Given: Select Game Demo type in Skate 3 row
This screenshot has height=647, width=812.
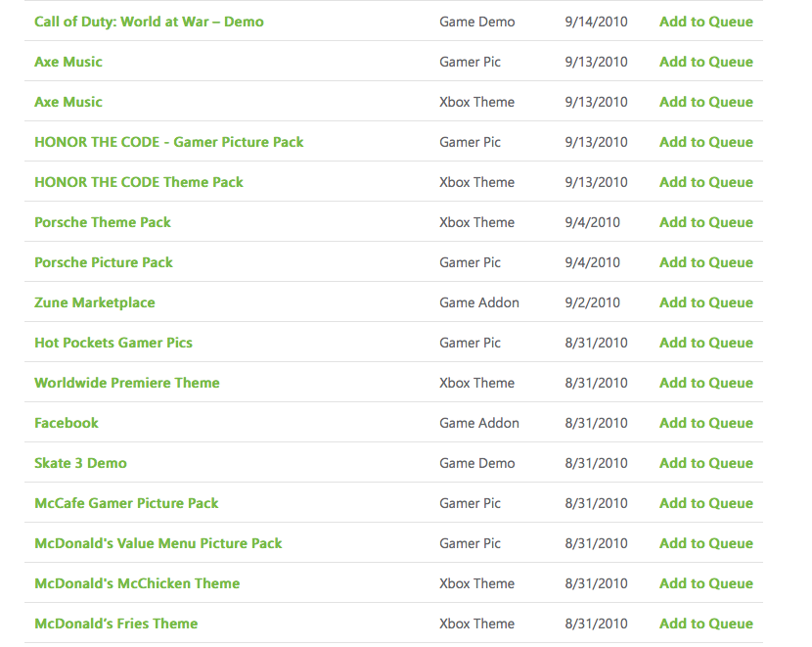Looking at the screenshot, I should point(477,463).
